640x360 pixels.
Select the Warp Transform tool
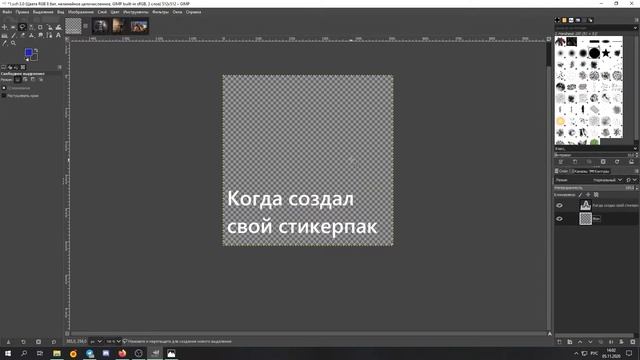tap(58, 27)
